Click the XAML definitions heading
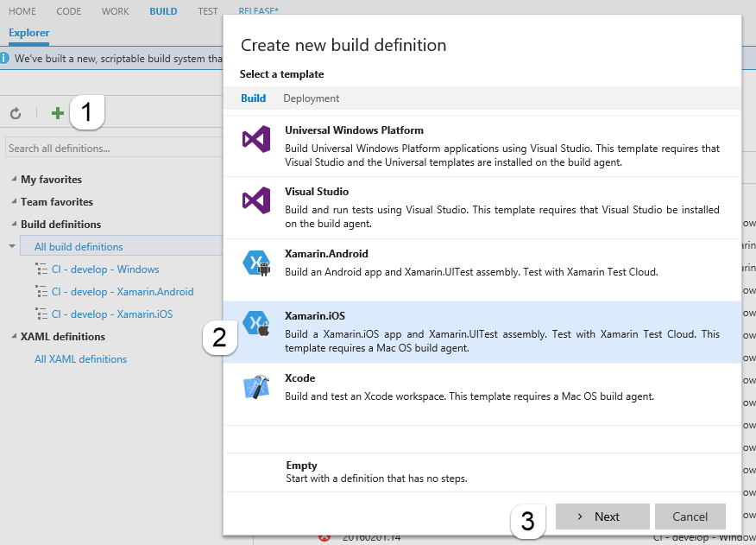 (63, 337)
